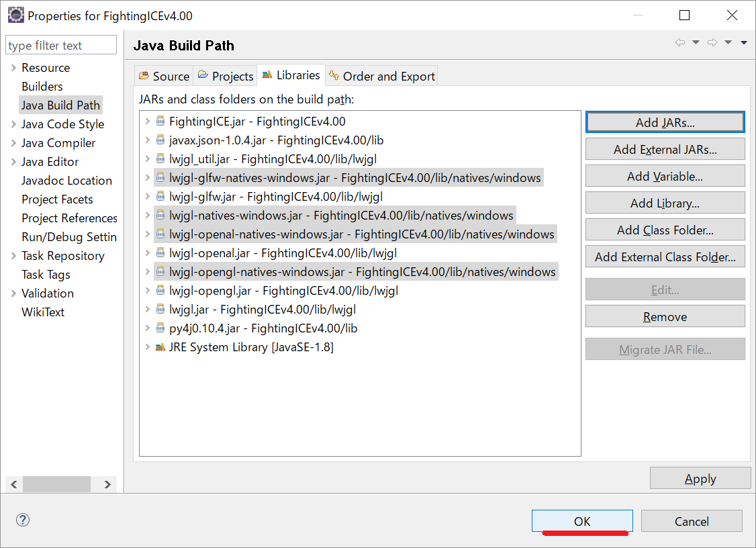The image size is (756, 548).
Task: Select Javadoc Location in the sidebar
Action: [66, 181]
